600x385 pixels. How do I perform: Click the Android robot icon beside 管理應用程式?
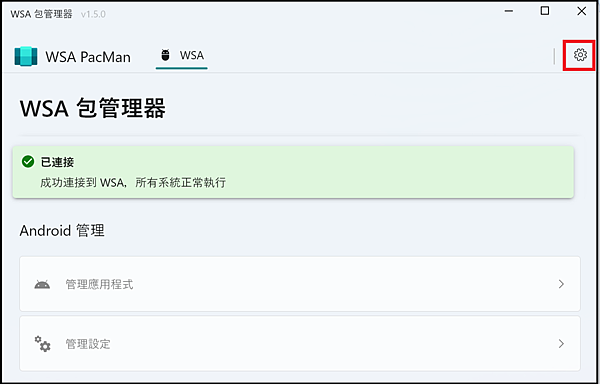(42, 284)
